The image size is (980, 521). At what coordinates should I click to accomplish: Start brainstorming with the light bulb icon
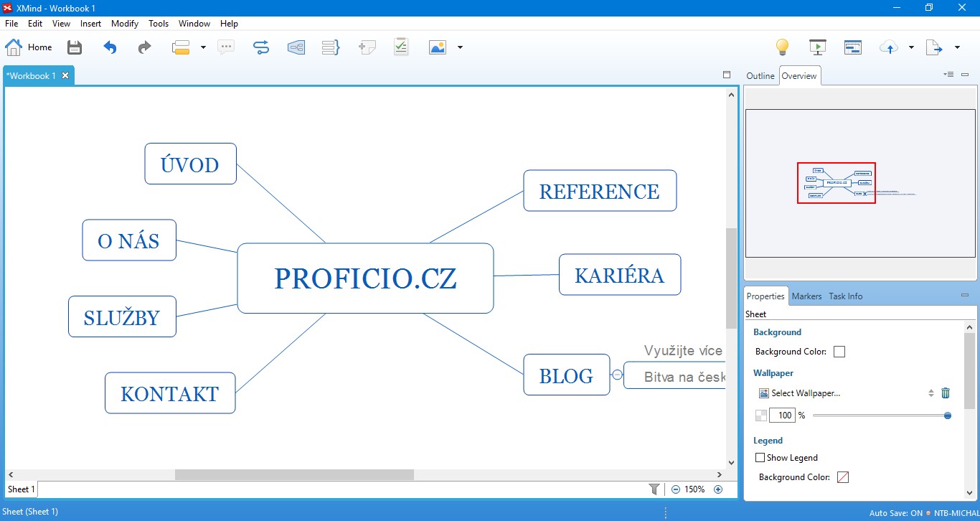pyautogui.click(x=782, y=47)
